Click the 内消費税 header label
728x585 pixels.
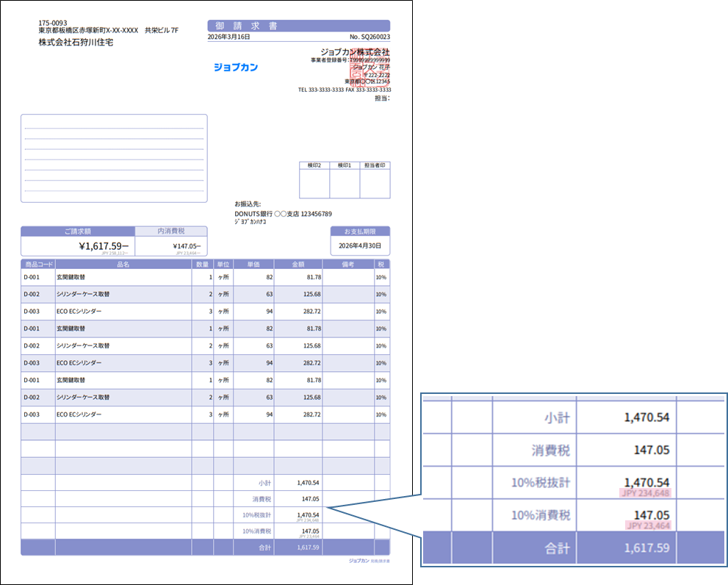pyautogui.click(x=171, y=231)
